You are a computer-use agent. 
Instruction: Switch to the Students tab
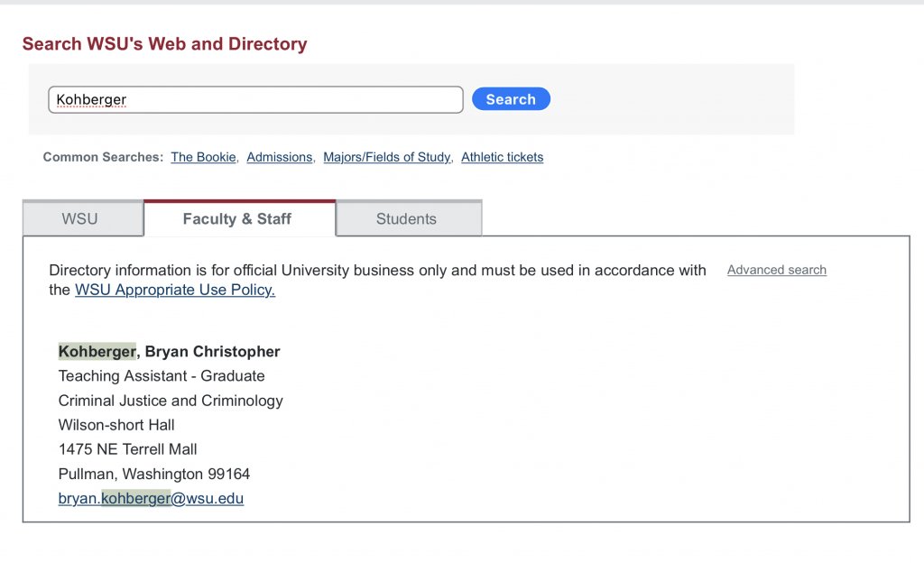click(406, 219)
